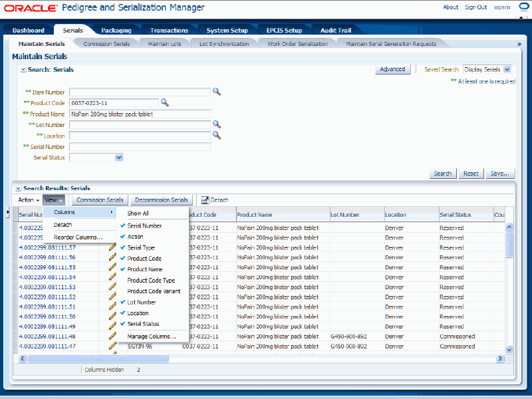
Task: Open the System Setup tab
Action: point(227,30)
